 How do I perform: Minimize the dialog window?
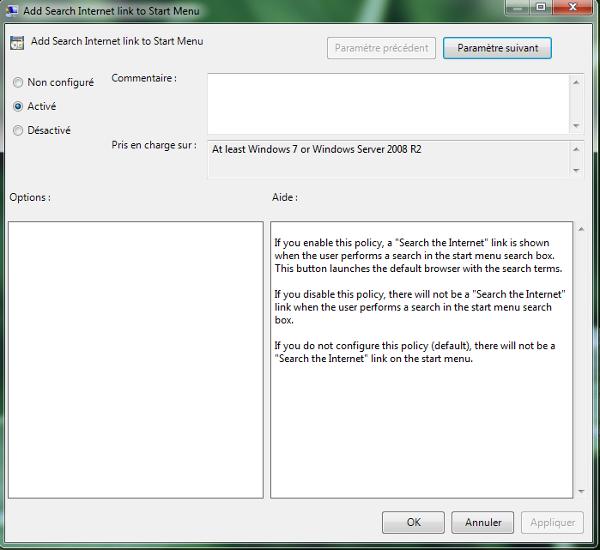[517, 7]
